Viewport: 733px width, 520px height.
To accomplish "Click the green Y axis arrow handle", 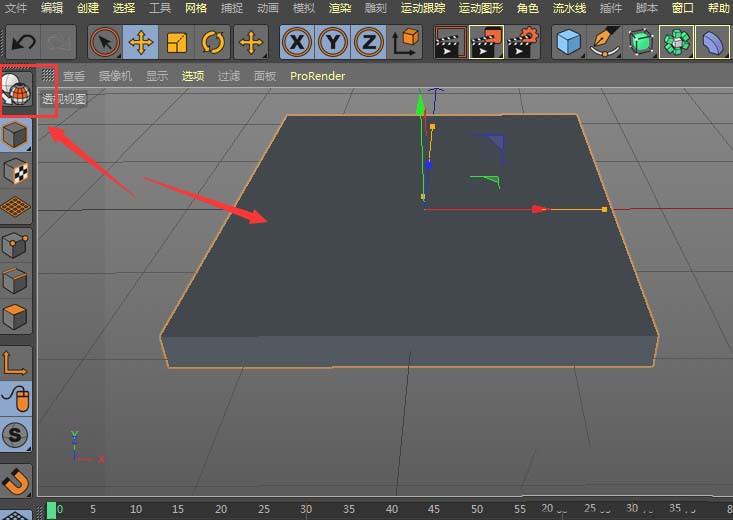I will point(420,105).
